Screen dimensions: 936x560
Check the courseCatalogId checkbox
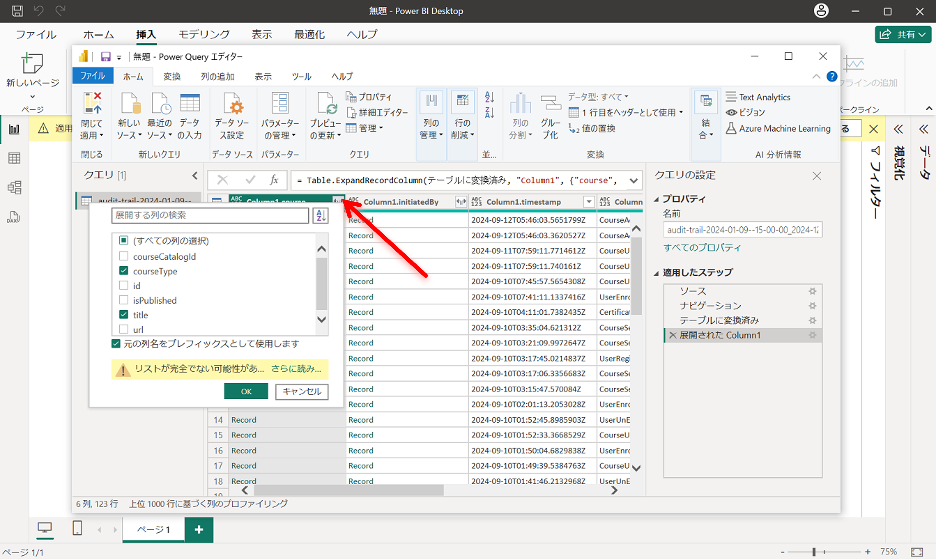[x=123, y=256]
